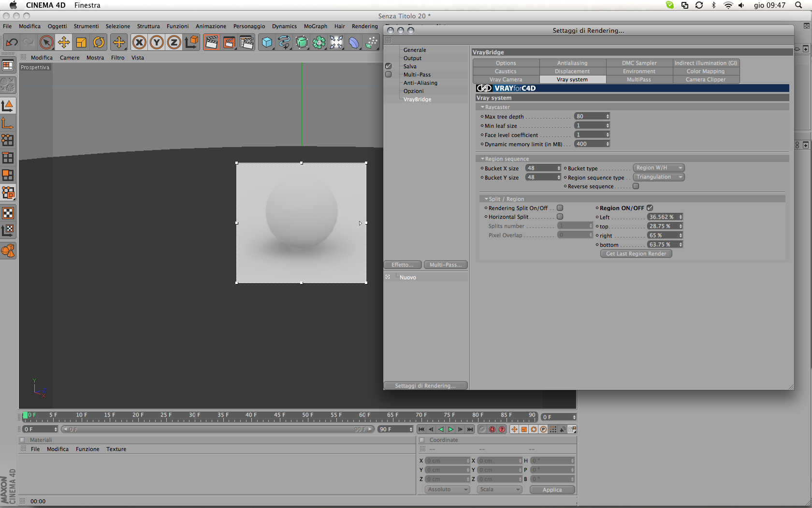812x508 pixels.
Task: Click the Render Settings clapperboard icon
Action: (246, 43)
